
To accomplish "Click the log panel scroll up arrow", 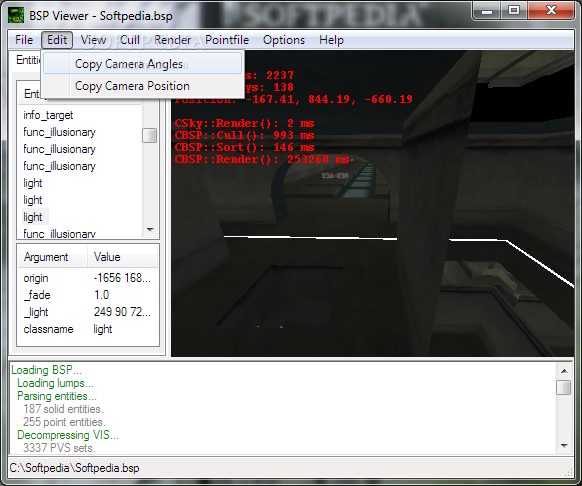I will (x=564, y=371).
